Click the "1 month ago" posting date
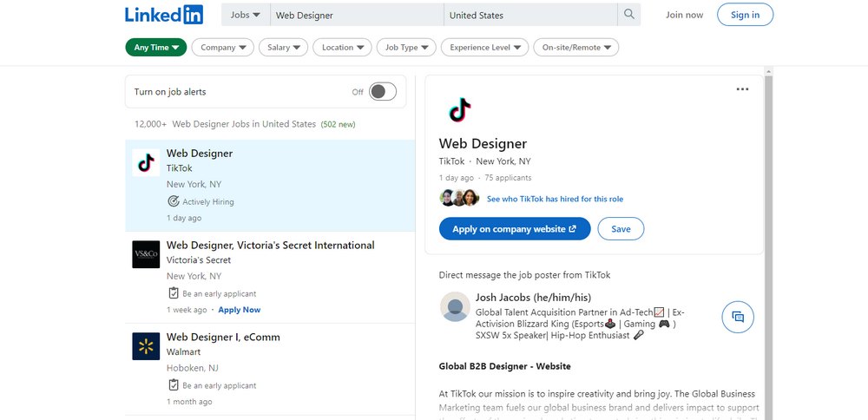The height and width of the screenshot is (420, 868). coord(189,402)
